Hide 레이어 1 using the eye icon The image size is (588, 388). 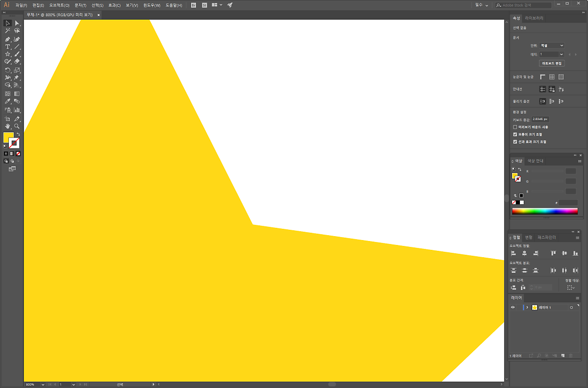coord(513,307)
